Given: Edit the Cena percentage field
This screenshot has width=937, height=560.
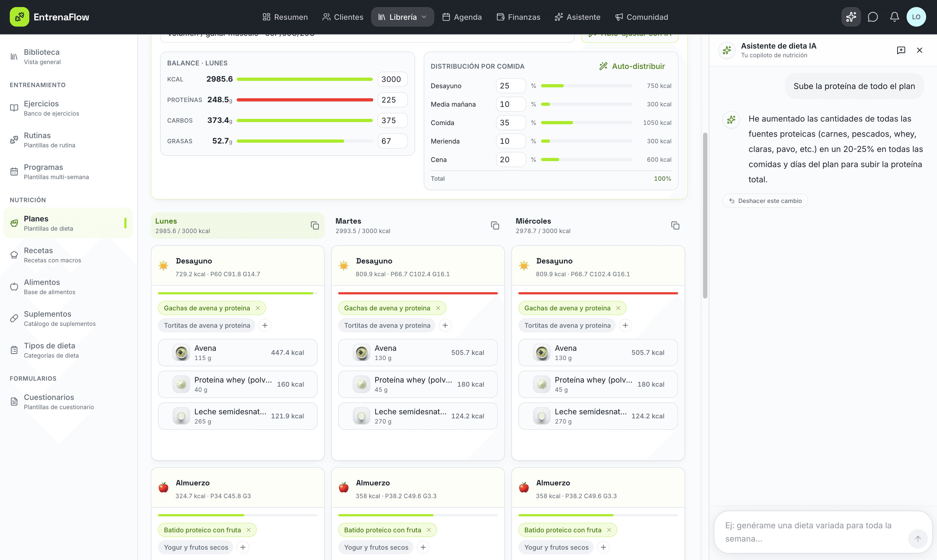Looking at the screenshot, I should click(x=511, y=160).
